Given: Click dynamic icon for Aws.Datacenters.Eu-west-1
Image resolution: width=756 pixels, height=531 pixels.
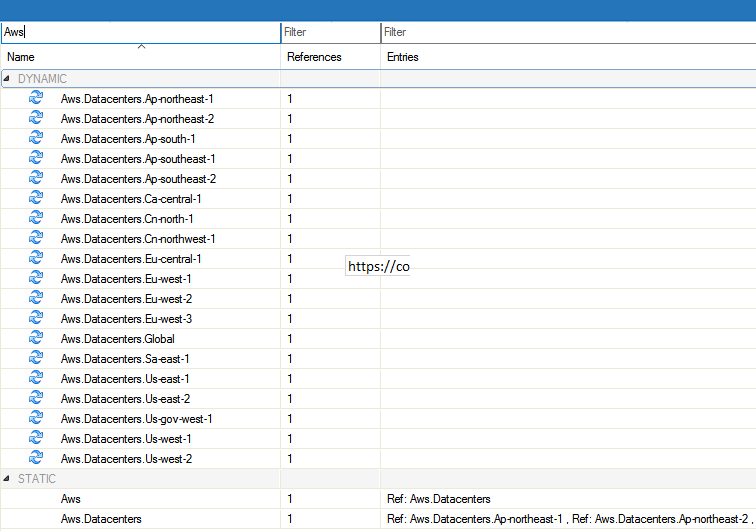Looking at the screenshot, I should (x=36, y=278).
